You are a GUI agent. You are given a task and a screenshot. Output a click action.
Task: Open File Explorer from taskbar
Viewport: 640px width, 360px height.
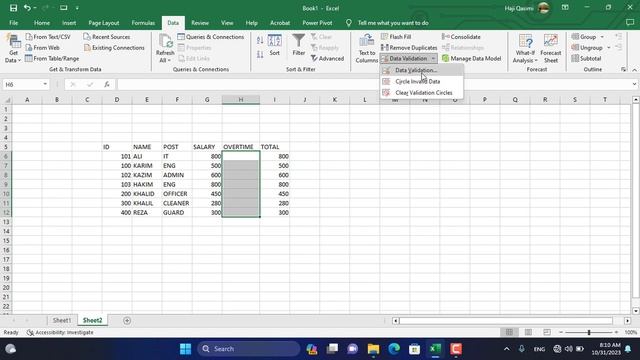pos(373,349)
